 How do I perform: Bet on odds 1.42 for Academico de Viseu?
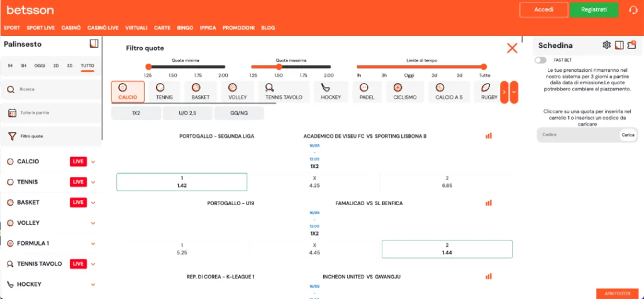click(x=182, y=182)
